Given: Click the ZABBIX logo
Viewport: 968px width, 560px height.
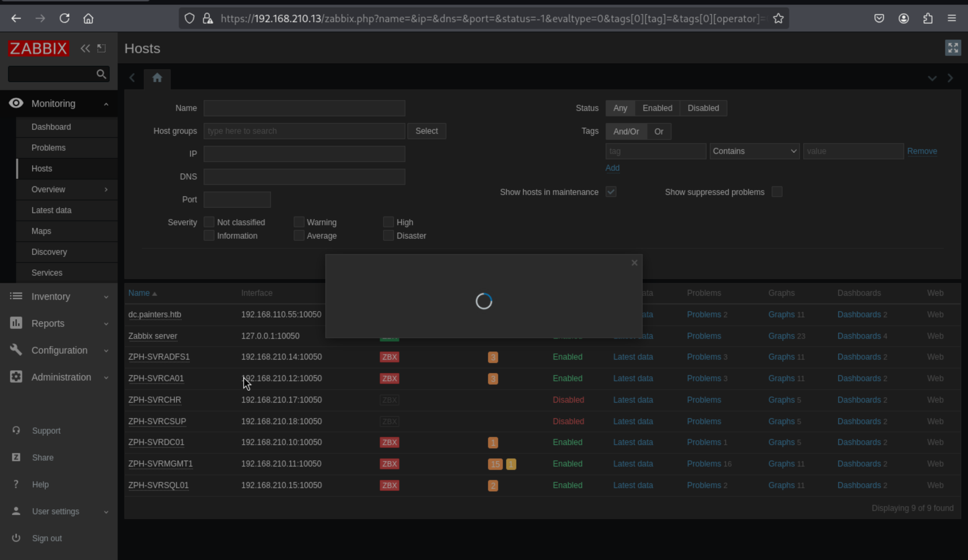Looking at the screenshot, I should pyautogui.click(x=38, y=48).
